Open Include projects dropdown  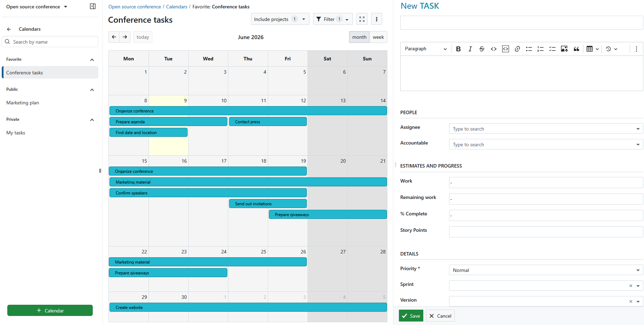[x=280, y=19]
